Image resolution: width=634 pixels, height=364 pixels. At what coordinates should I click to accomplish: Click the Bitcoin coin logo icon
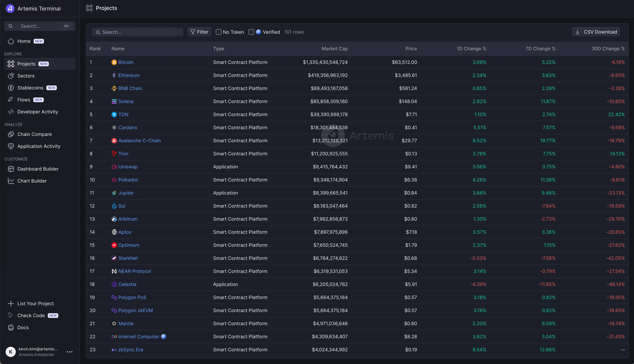pyautogui.click(x=114, y=62)
